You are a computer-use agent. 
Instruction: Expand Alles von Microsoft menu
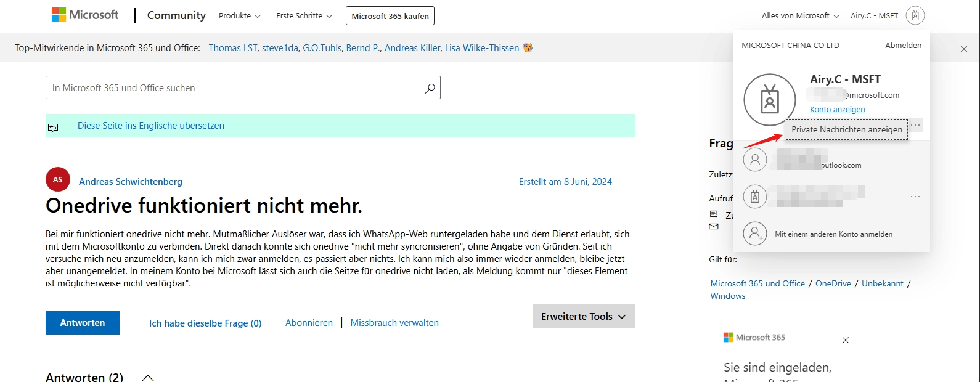[x=800, y=16]
